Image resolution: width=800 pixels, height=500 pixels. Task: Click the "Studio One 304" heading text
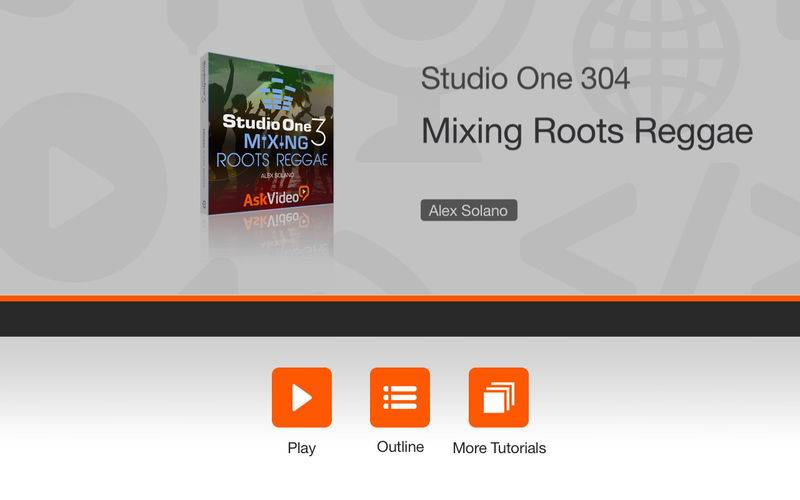[x=525, y=79]
